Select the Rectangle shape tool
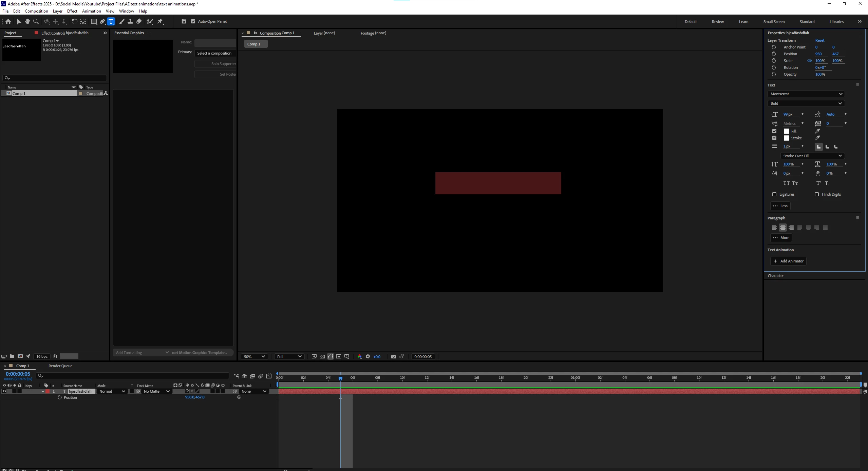 click(94, 21)
